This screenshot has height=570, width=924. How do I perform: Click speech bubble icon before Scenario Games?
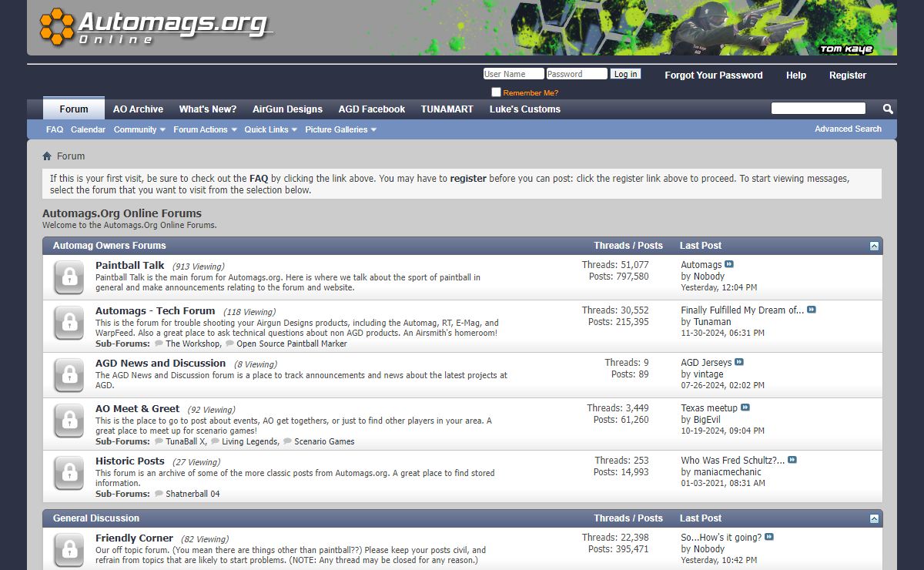[x=287, y=441]
